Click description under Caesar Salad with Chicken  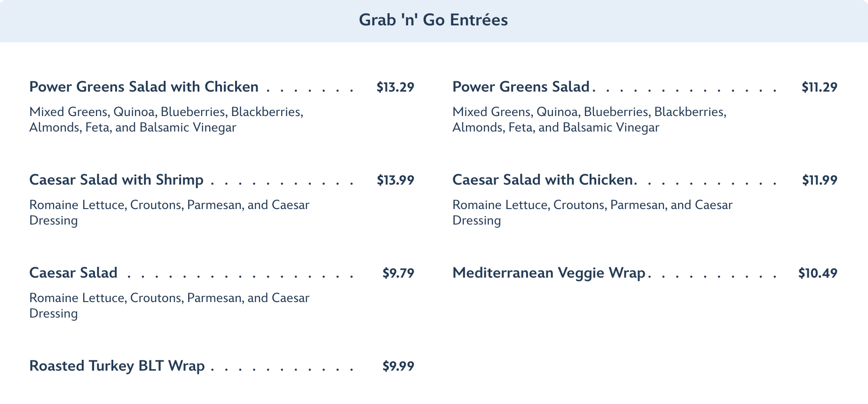[592, 213]
